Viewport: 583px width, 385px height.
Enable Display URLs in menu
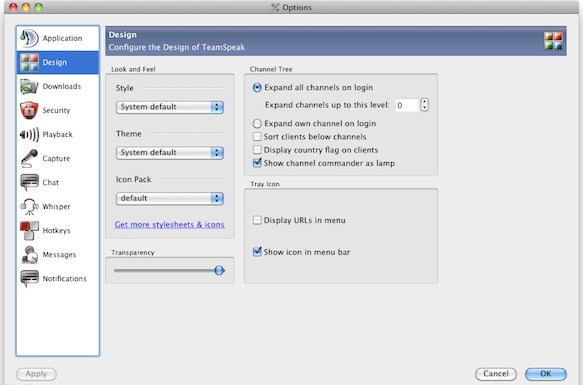[257, 220]
